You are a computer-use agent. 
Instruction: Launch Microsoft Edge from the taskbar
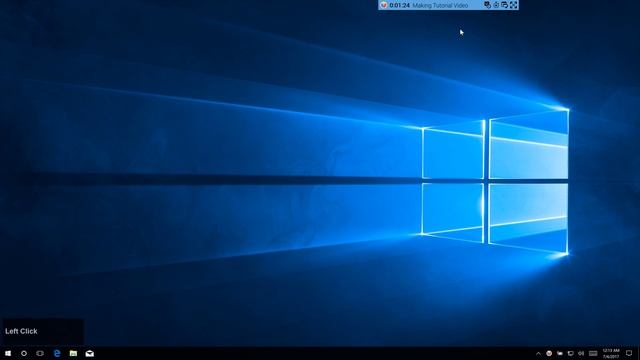pos(57,353)
